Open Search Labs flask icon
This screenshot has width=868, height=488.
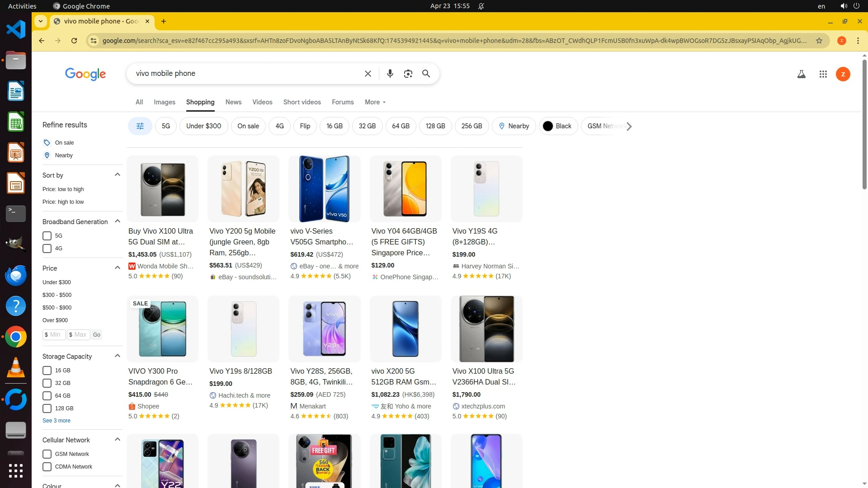pyautogui.click(x=801, y=75)
